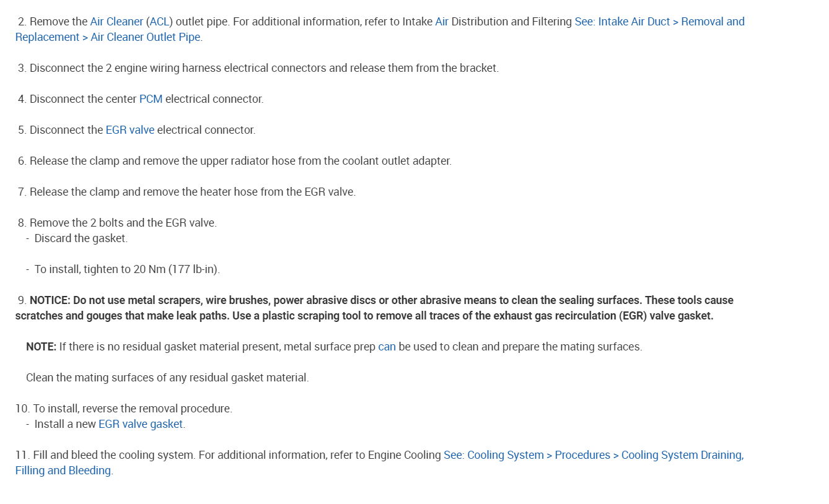The image size is (829, 504).
Task: Click the "PCM" link in step 4
Action: click(x=151, y=99)
